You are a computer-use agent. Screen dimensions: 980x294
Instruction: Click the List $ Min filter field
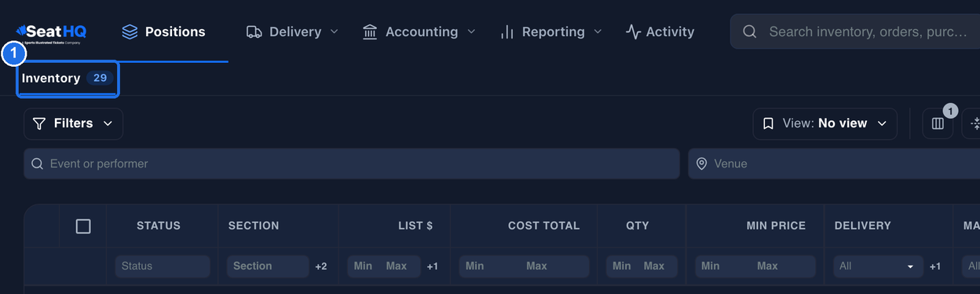pyautogui.click(x=364, y=266)
